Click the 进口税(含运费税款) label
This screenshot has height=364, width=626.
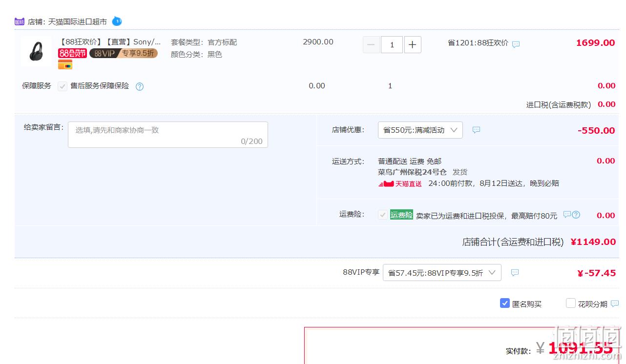[x=559, y=105]
